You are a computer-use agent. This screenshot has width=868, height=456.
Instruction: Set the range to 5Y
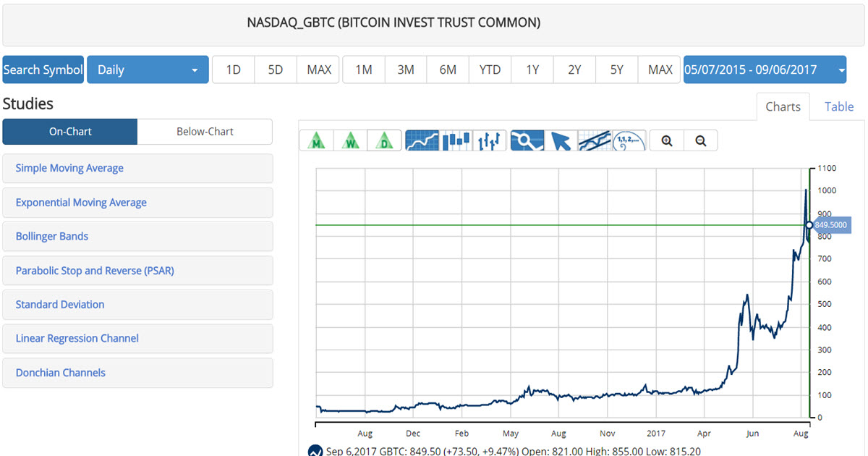point(617,69)
